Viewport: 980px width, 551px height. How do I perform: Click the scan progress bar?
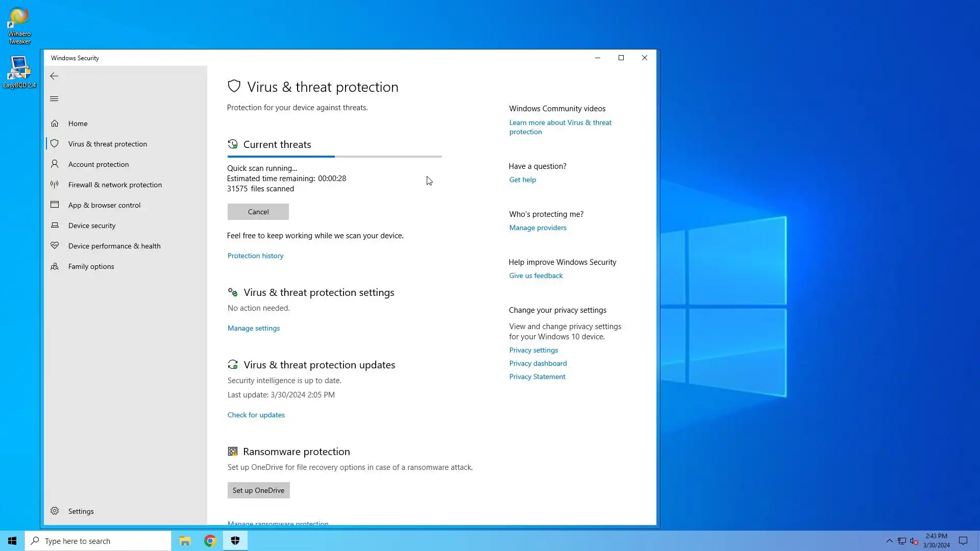[334, 157]
